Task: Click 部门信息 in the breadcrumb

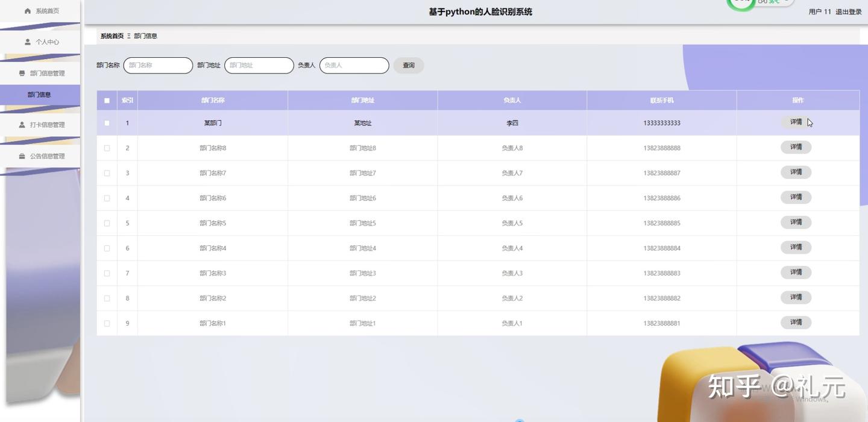Action: pos(146,36)
